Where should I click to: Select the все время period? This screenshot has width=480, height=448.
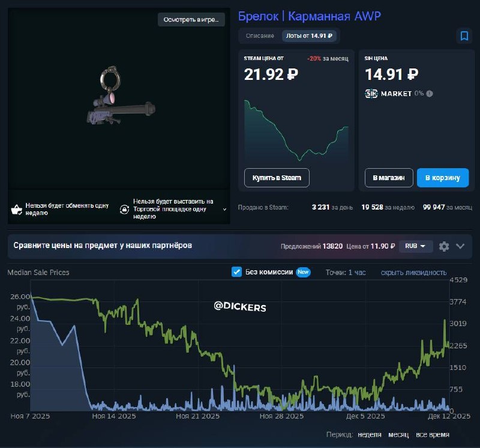pyautogui.click(x=433, y=435)
